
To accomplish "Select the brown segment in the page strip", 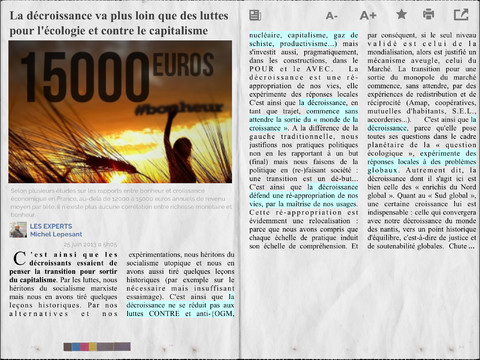I will click(68, 347).
